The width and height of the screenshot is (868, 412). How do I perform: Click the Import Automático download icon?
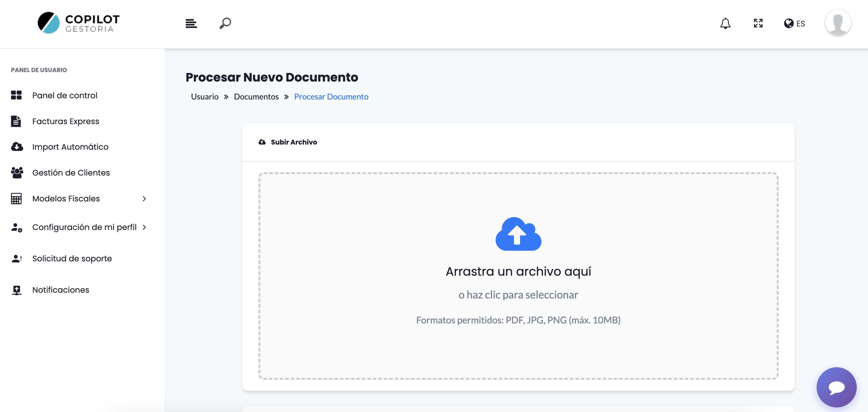point(16,147)
